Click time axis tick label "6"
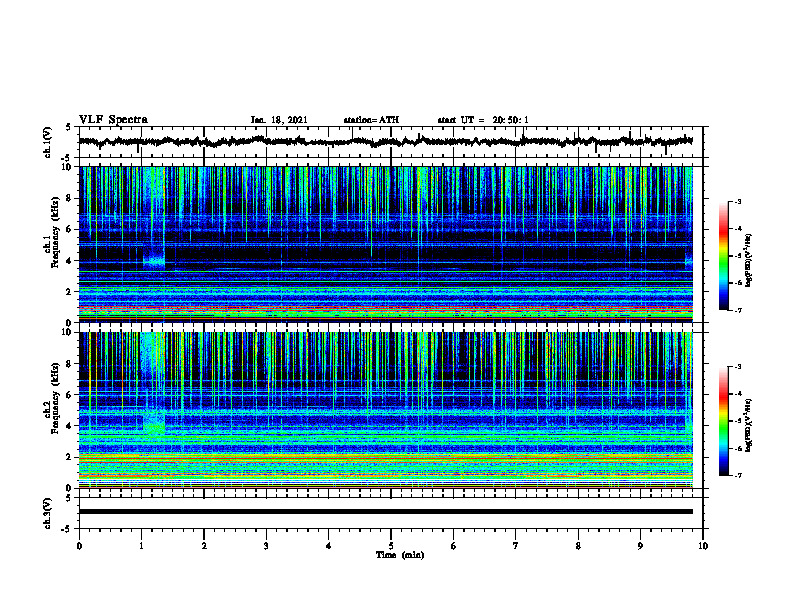This screenshot has width=792, height=612. pyautogui.click(x=454, y=546)
